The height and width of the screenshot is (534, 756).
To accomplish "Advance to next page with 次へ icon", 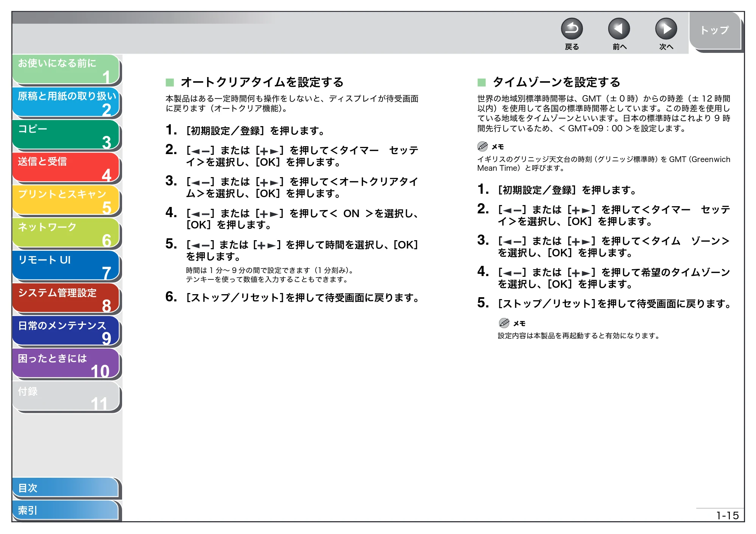I will pyautogui.click(x=666, y=29).
